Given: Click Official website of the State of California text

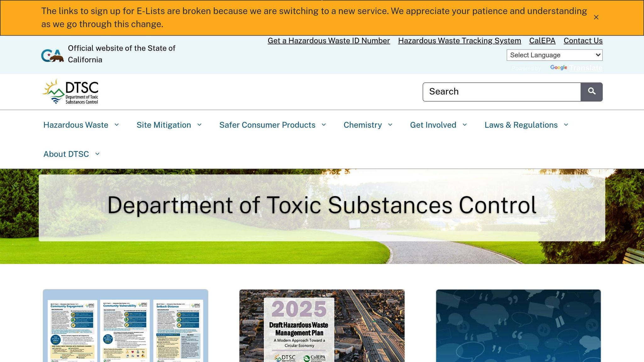Looking at the screenshot, I should point(121,54).
